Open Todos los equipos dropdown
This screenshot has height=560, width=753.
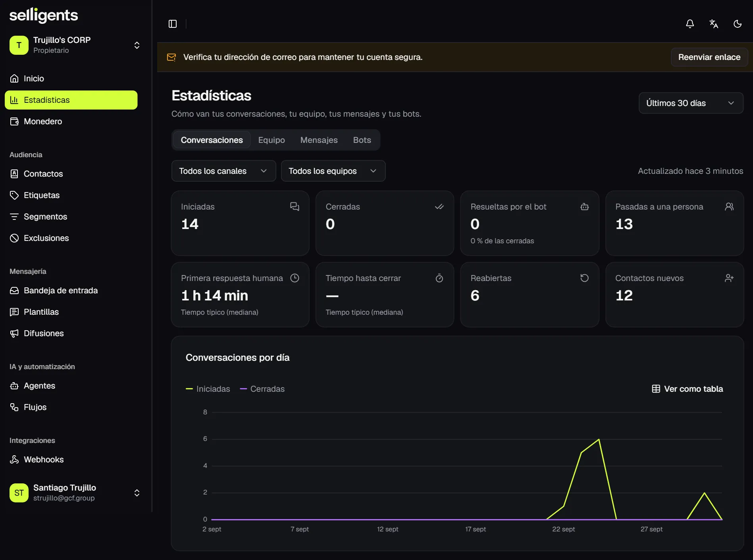(x=333, y=171)
